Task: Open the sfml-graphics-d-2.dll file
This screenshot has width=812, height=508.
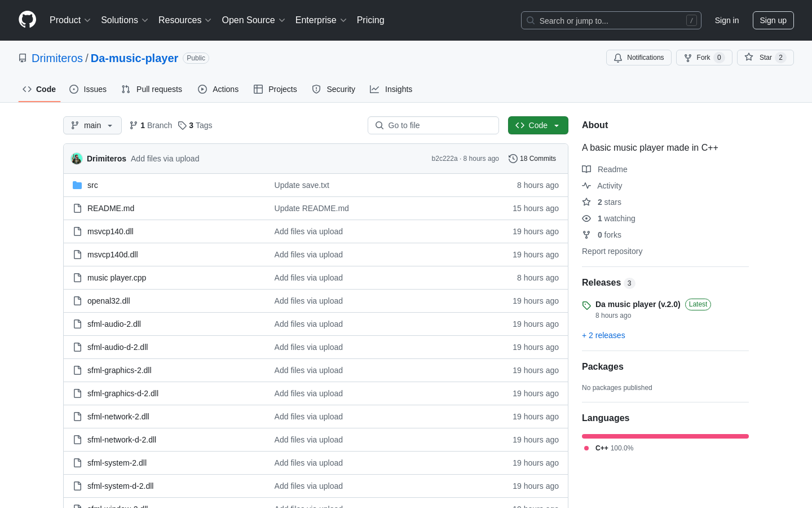Action: tap(123, 393)
